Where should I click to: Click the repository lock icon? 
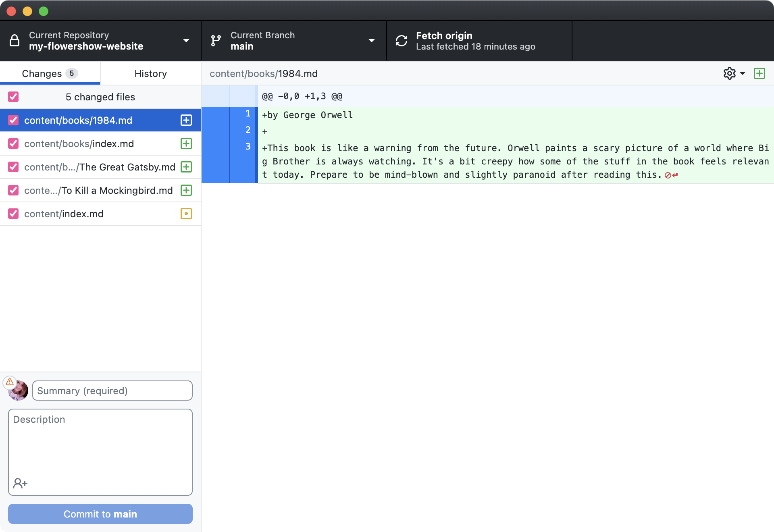click(x=15, y=41)
